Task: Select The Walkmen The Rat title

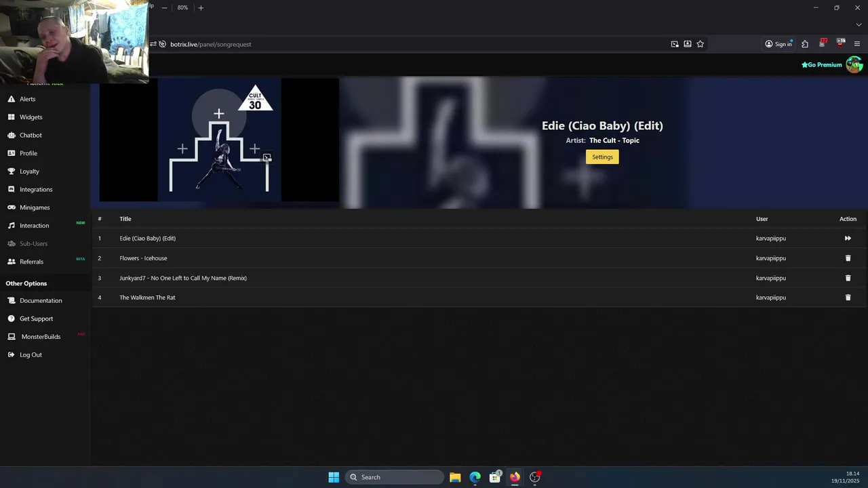Action: [x=147, y=298]
